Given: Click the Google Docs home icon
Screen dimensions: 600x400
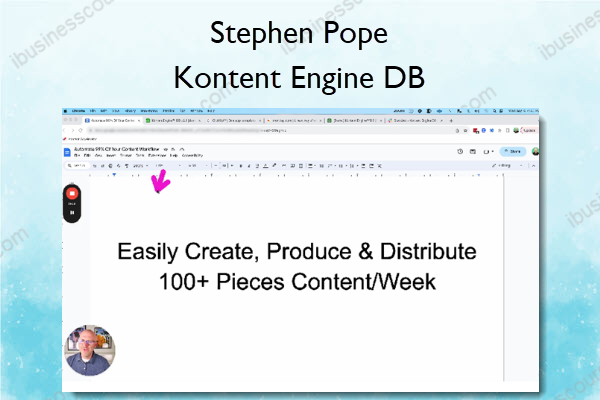Looking at the screenshot, I should pos(69,151).
